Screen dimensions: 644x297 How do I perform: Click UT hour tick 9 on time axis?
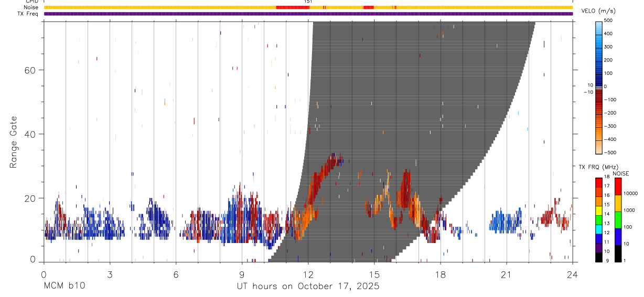242,274
